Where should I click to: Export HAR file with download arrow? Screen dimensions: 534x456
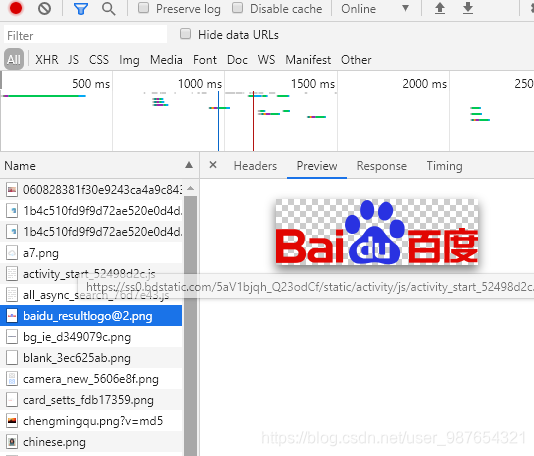tap(468, 8)
